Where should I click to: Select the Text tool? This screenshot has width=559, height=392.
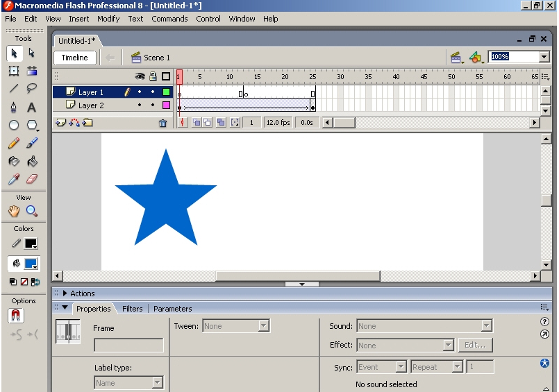(x=32, y=107)
